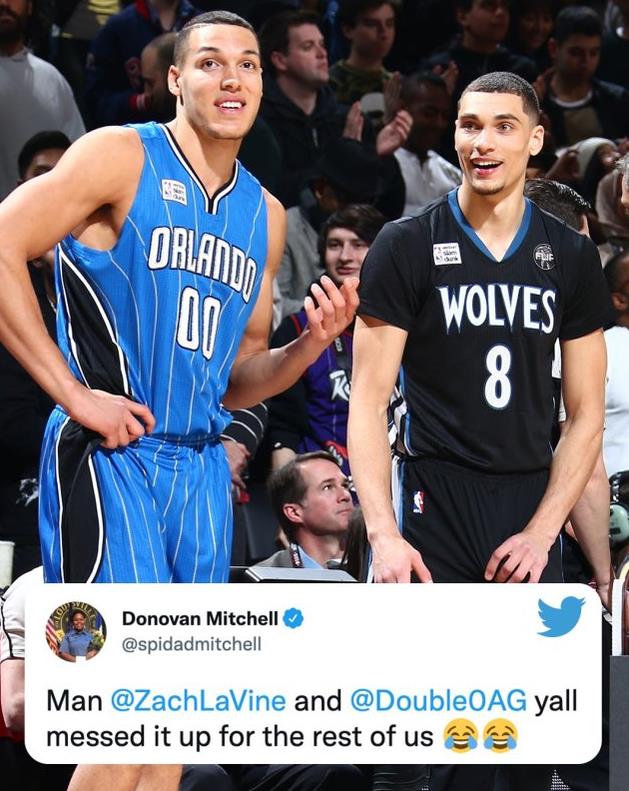Open the @spidadmitchell handle
The image size is (629, 791).
click(192, 644)
